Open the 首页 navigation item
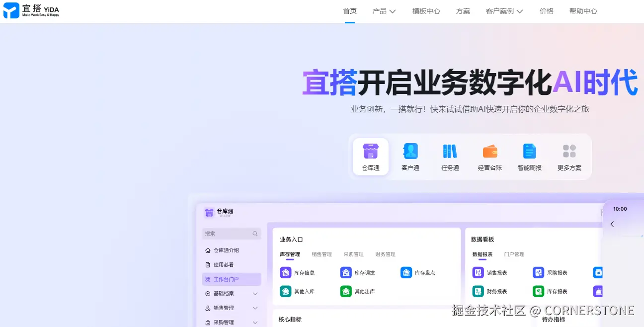The image size is (644, 327). 350,11
